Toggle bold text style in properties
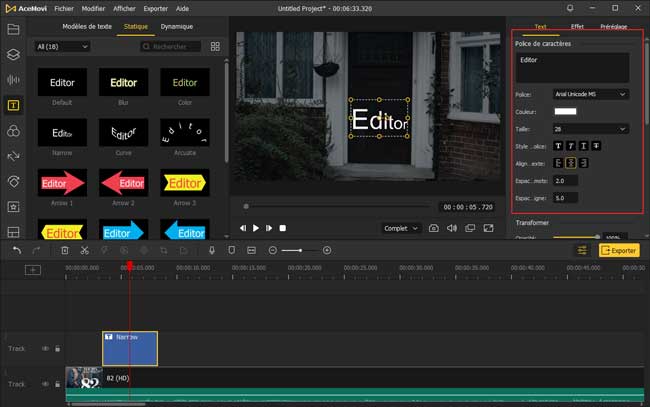 click(x=558, y=145)
